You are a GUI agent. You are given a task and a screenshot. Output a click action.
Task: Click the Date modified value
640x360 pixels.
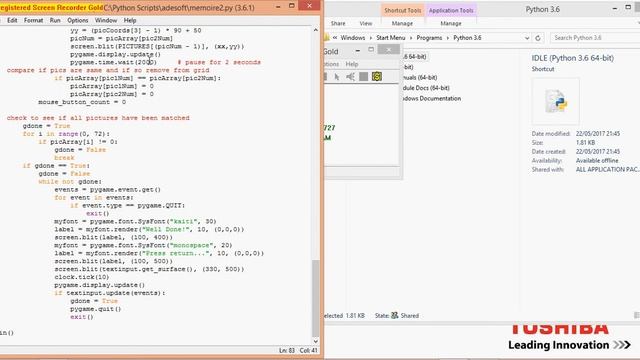tap(598, 133)
